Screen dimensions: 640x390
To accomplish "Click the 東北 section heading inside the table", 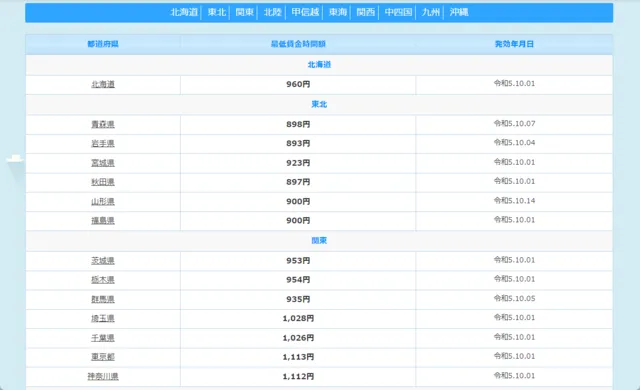I will tap(319, 104).
